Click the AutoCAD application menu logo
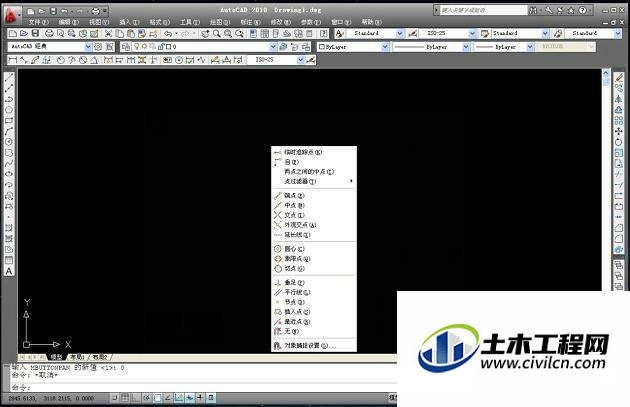630x407 pixels. coord(11,15)
